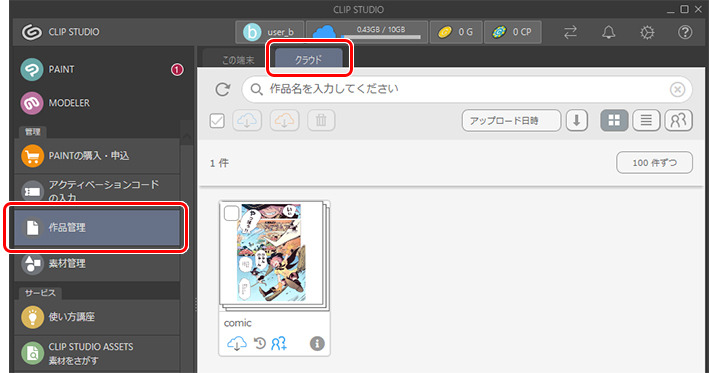Open the 0 CP Clippy points balance
Screen dimensions: 709x373
pos(513,32)
